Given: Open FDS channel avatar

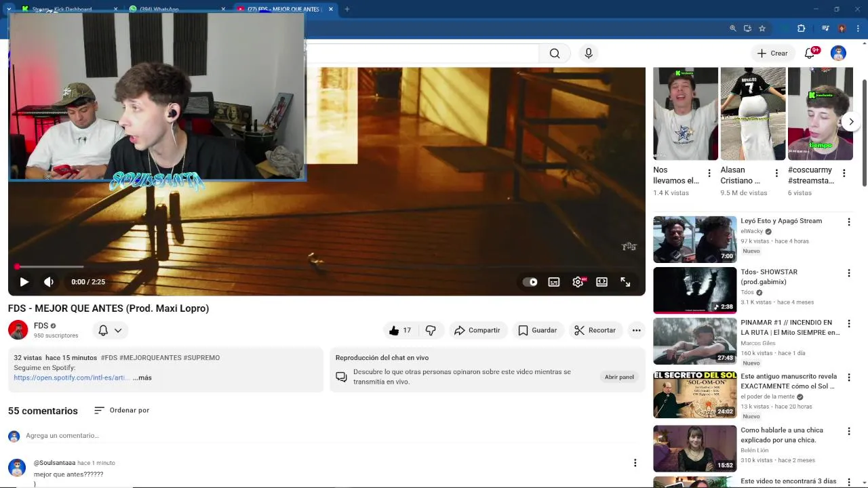Looking at the screenshot, I should (18, 330).
